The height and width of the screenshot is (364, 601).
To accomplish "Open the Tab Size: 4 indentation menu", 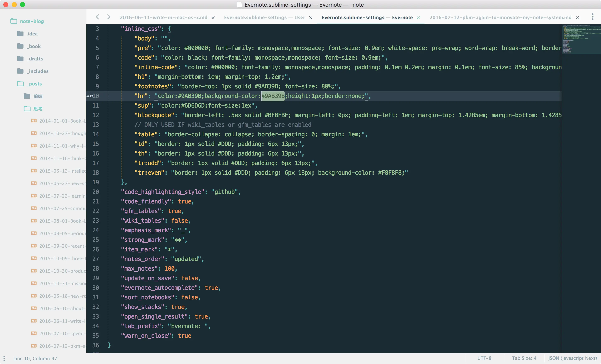I will 524,358.
